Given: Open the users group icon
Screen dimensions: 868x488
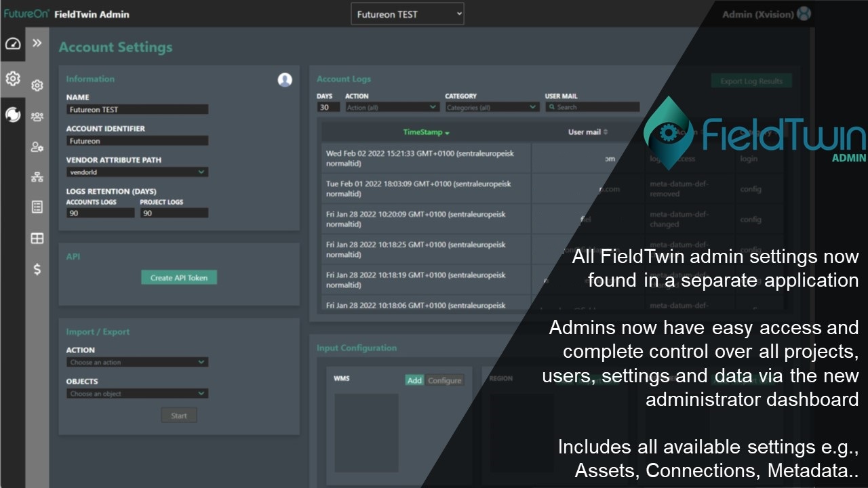Looking at the screenshot, I should 37,117.
